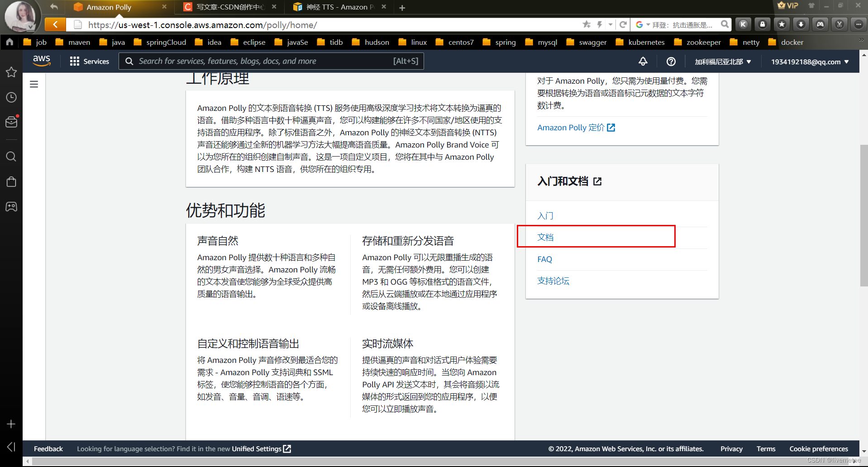Screen dimensions: 868x467
Task: Click the browser back arrow button
Action: pyautogui.click(x=56, y=24)
